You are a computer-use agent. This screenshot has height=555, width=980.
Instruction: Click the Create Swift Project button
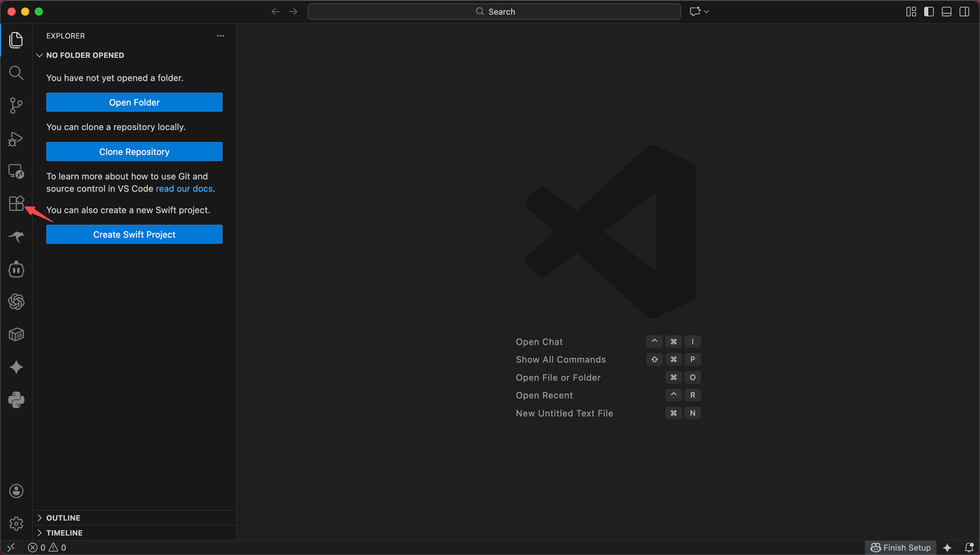[134, 234]
